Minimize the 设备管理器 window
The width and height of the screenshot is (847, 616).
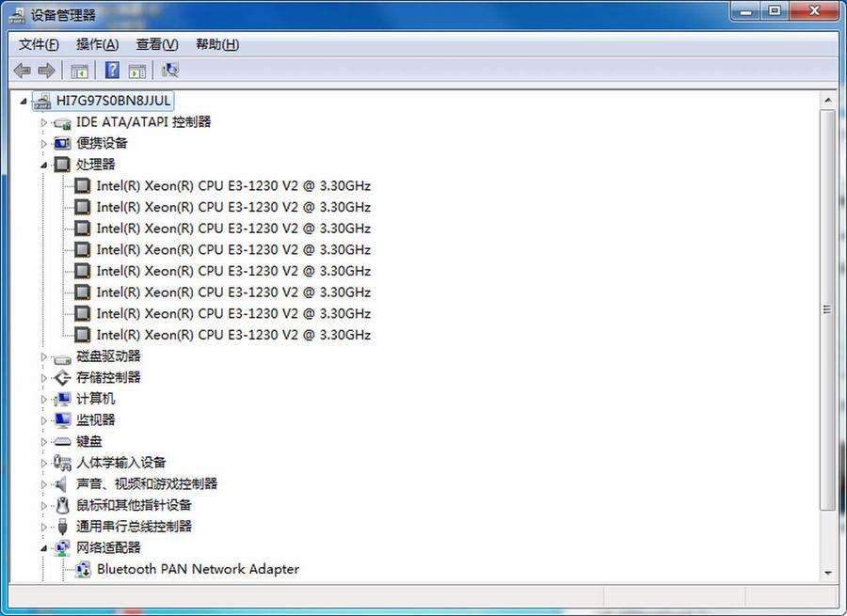pos(746,10)
